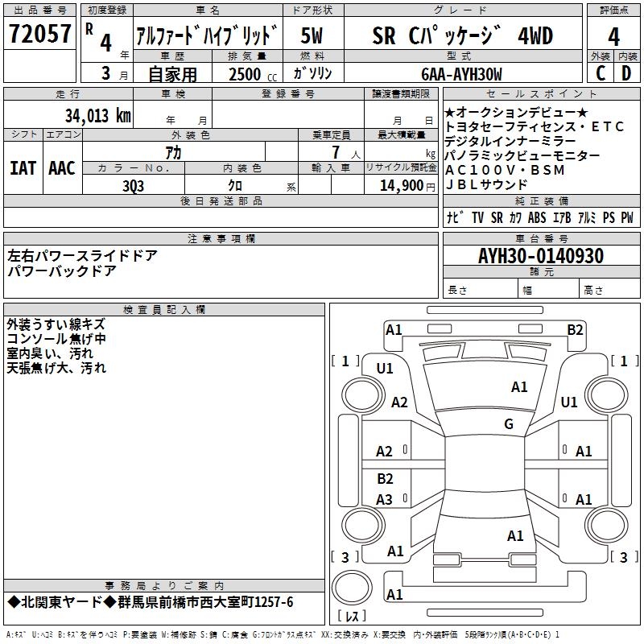Image resolution: width=644 pixels, height=644 pixels.
Task: Click the A3 scratch marker on the diagram
Action: (x=385, y=500)
